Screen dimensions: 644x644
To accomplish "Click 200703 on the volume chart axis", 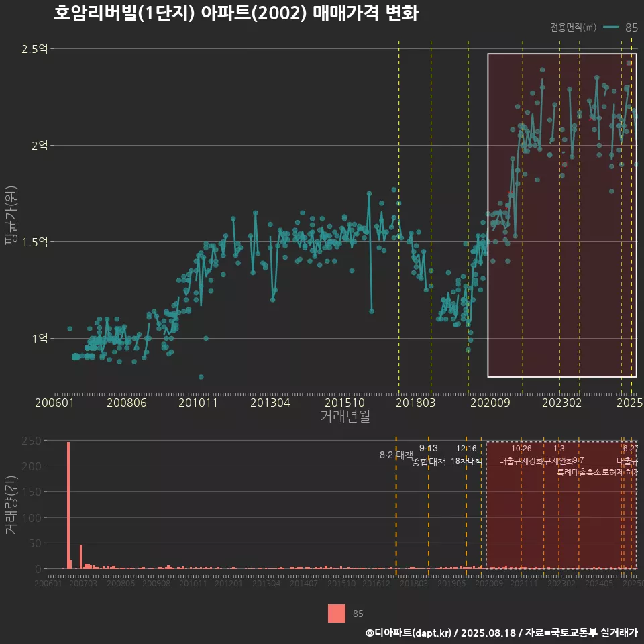I will [83, 583].
